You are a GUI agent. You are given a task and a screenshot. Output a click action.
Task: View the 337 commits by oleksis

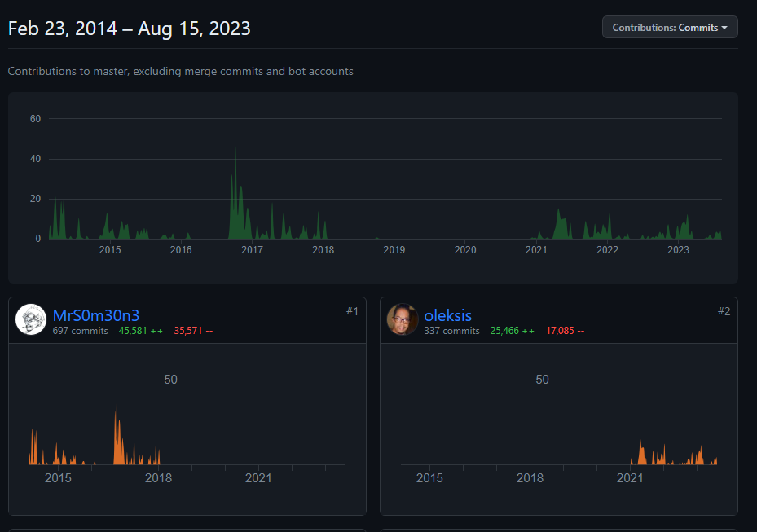tap(451, 331)
